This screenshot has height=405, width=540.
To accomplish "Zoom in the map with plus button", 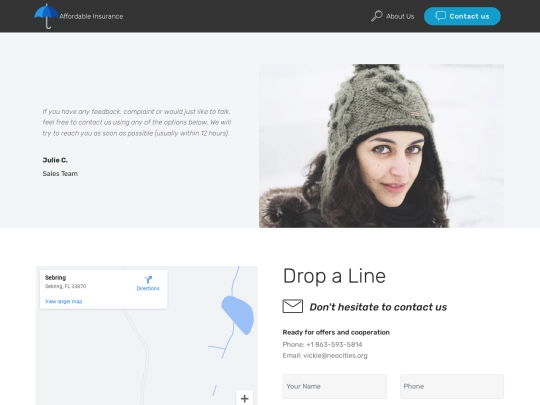I will point(245,398).
